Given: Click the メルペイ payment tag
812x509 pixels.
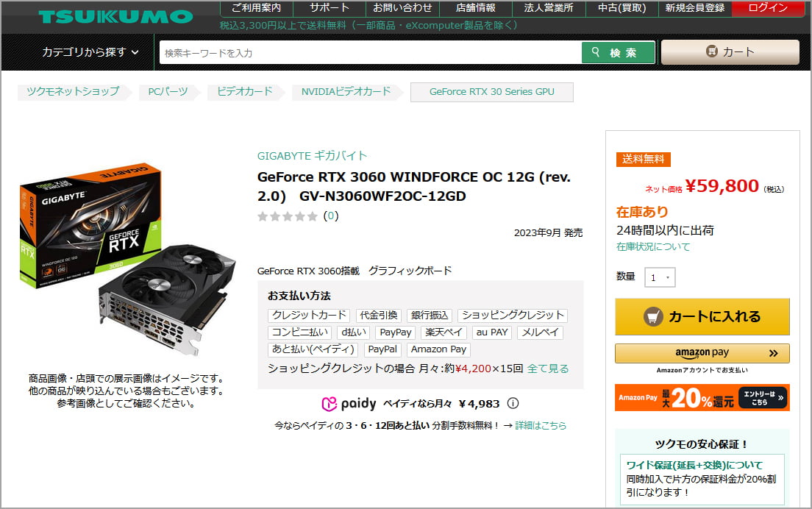Looking at the screenshot, I should (x=540, y=332).
